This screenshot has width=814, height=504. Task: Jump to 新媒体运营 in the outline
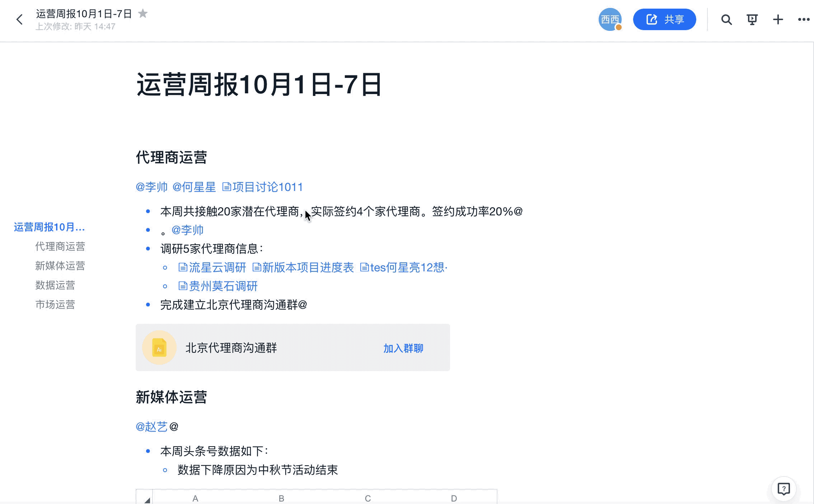[x=60, y=266]
